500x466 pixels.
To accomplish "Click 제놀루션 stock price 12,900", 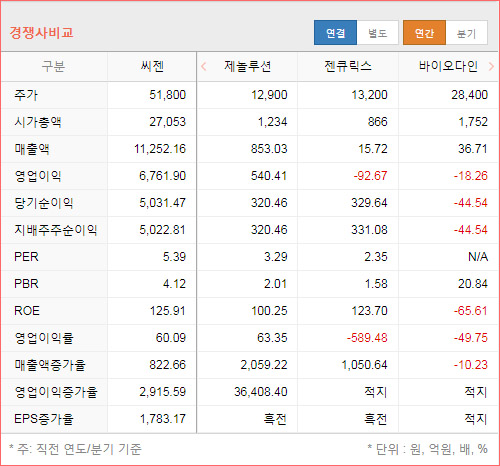I will click(269, 95).
